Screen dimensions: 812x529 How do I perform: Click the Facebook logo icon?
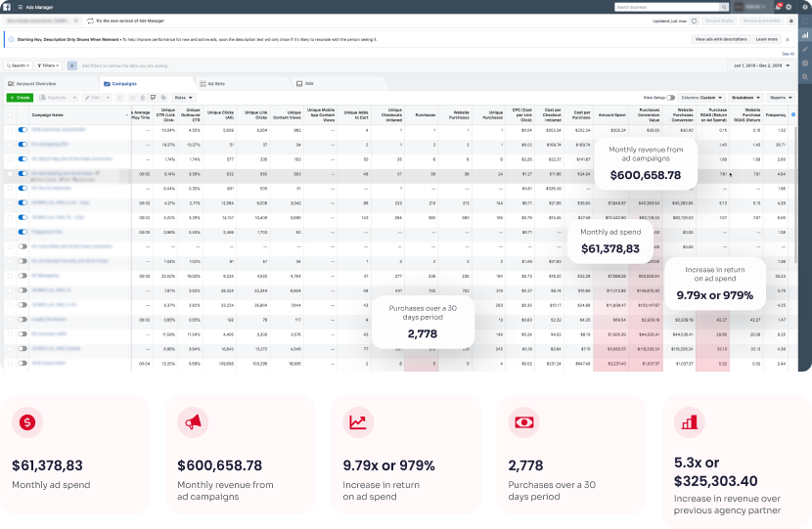point(7,7)
